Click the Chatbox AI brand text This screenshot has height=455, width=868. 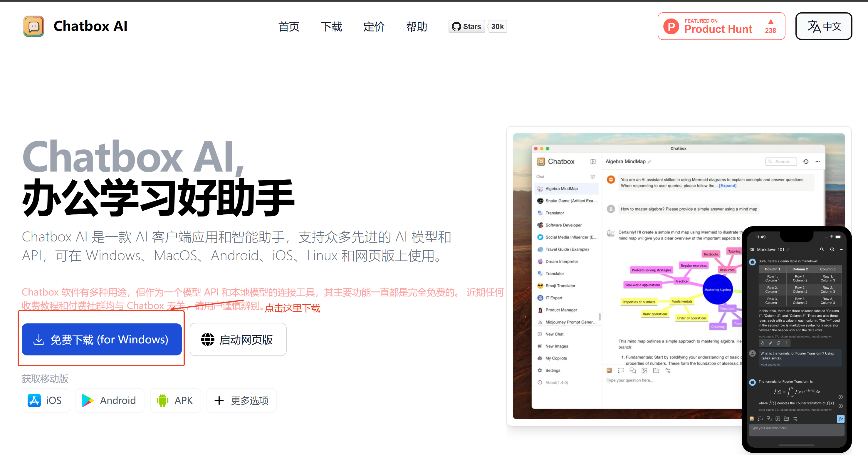pos(90,26)
